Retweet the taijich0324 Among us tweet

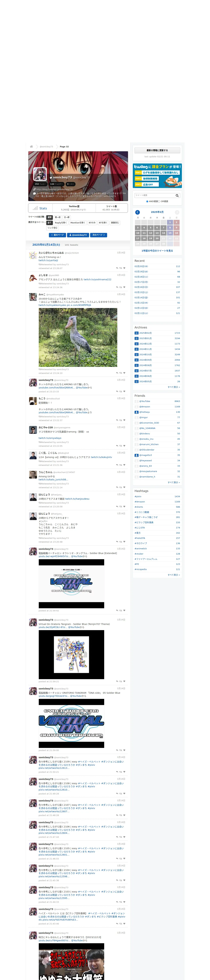(121, 268)
